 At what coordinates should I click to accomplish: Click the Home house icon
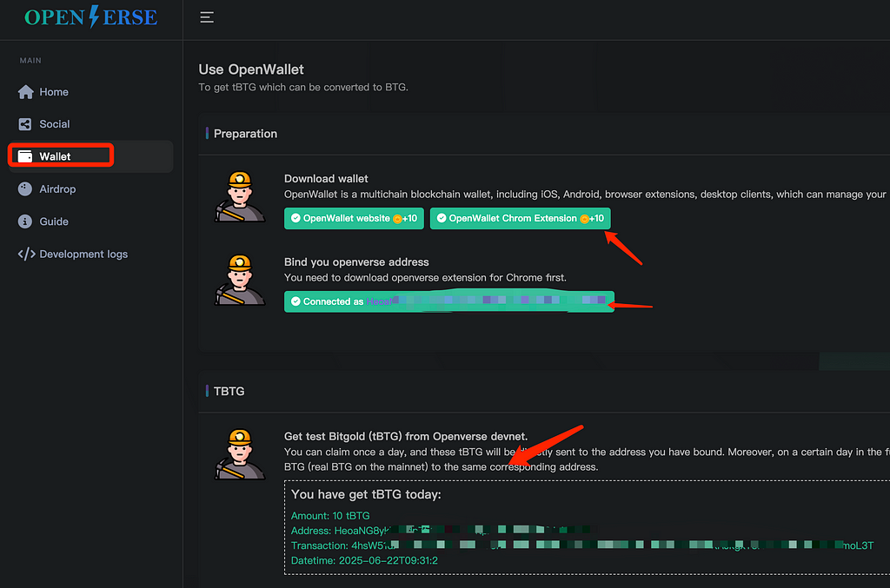[x=25, y=92]
